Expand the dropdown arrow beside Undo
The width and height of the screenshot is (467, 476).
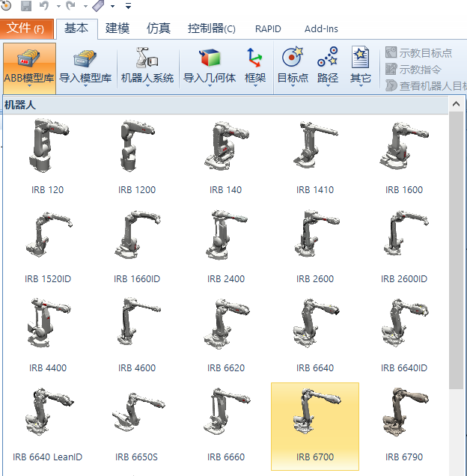[x=58, y=6]
